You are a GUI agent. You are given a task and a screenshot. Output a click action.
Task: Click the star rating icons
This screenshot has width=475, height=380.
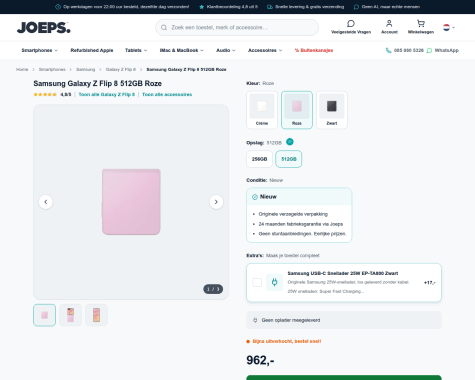[45, 94]
